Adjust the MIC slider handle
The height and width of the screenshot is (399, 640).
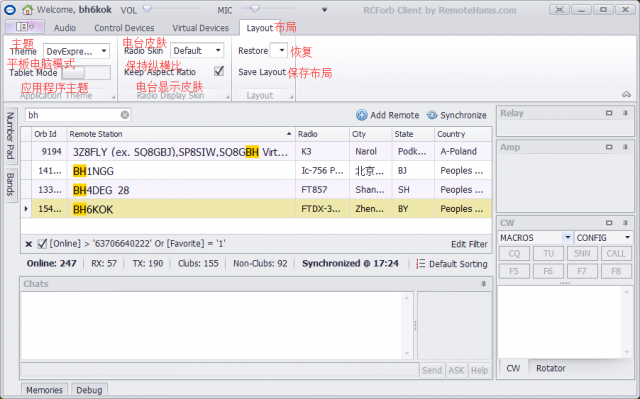255,9
